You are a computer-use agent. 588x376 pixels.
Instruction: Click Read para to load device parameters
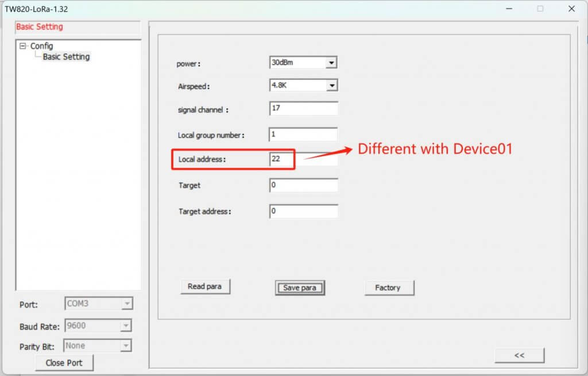(205, 286)
